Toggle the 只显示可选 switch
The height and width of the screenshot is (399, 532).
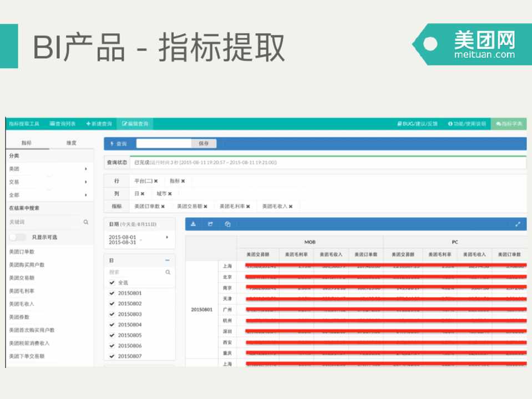pyautogui.click(x=18, y=237)
